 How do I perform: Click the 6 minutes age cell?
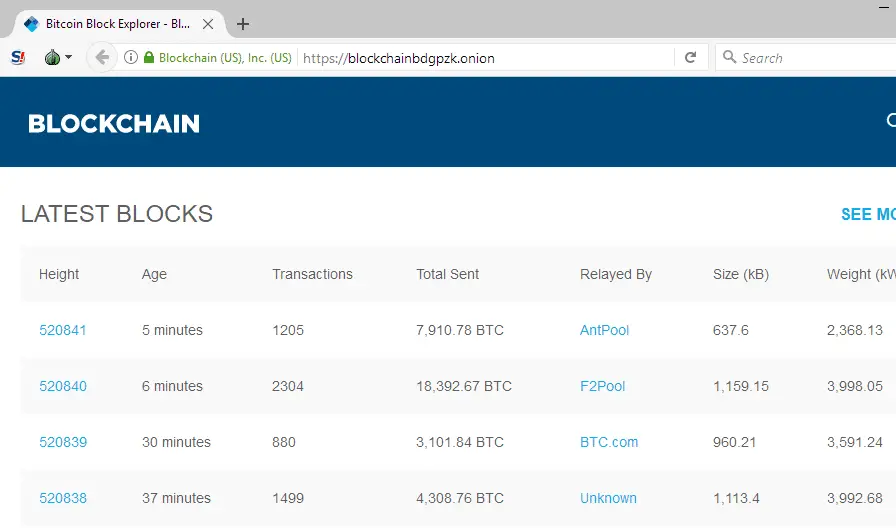(173, 386)
